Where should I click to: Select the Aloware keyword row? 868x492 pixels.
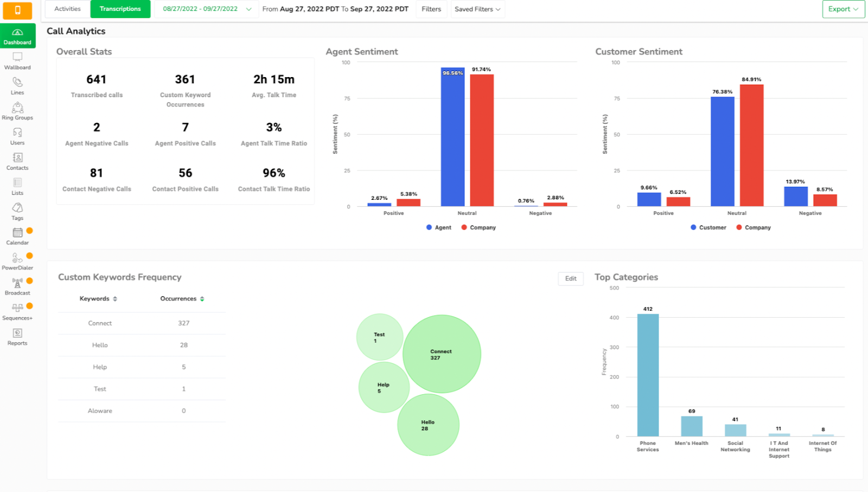click(142, 411)
